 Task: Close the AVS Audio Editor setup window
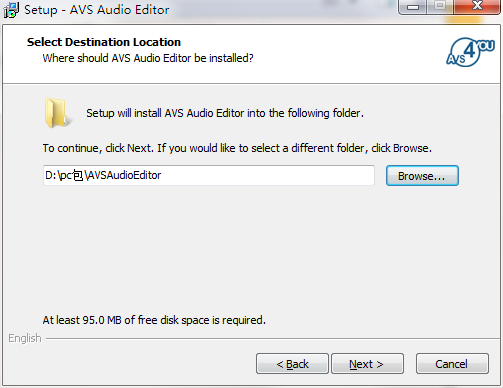[477, 6]
